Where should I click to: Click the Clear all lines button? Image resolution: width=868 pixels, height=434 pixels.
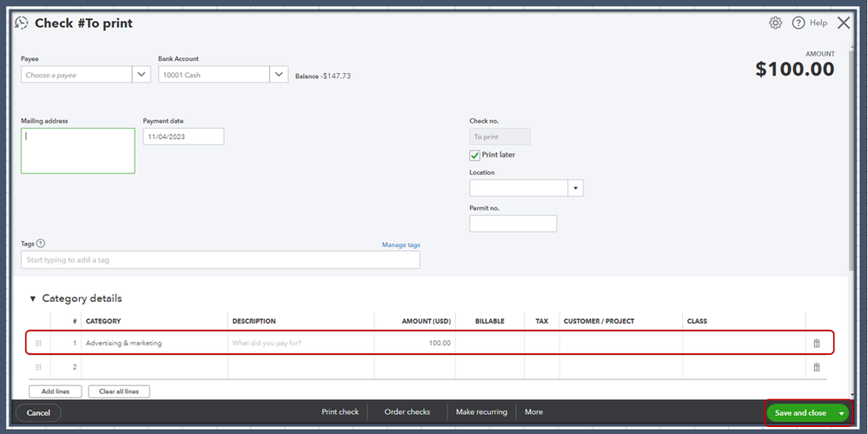coord(119,391)
